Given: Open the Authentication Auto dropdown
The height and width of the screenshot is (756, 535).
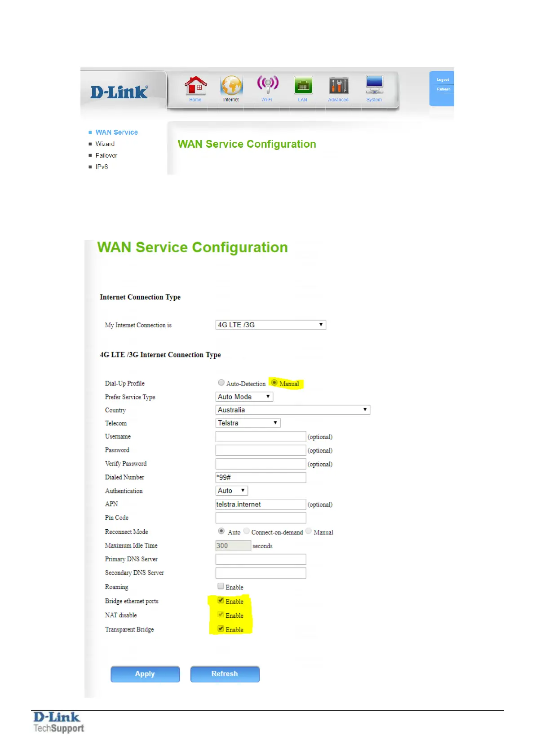Looking at the screenshot, I should click(232, 491).
